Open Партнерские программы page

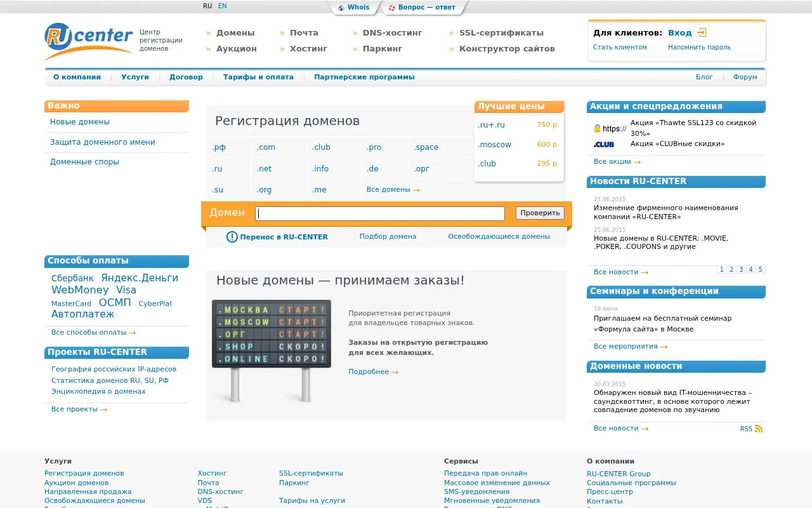pyautogui.click(x=364, y=77)
